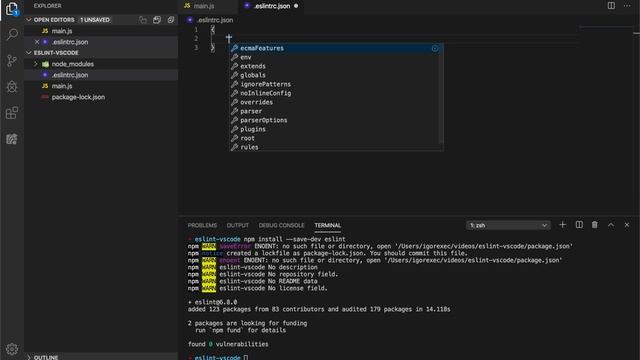Choose the env suggestion
The image size is (640, 360).
[x=336, y=57]
